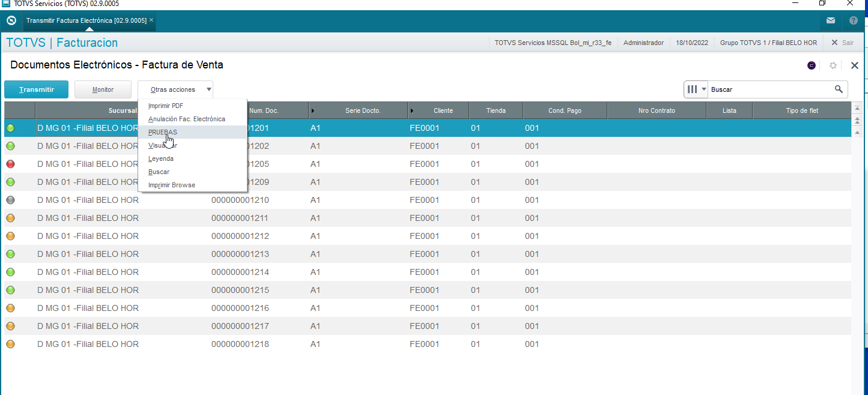Select orange status of row 000000001216

(x=10, y=308)
